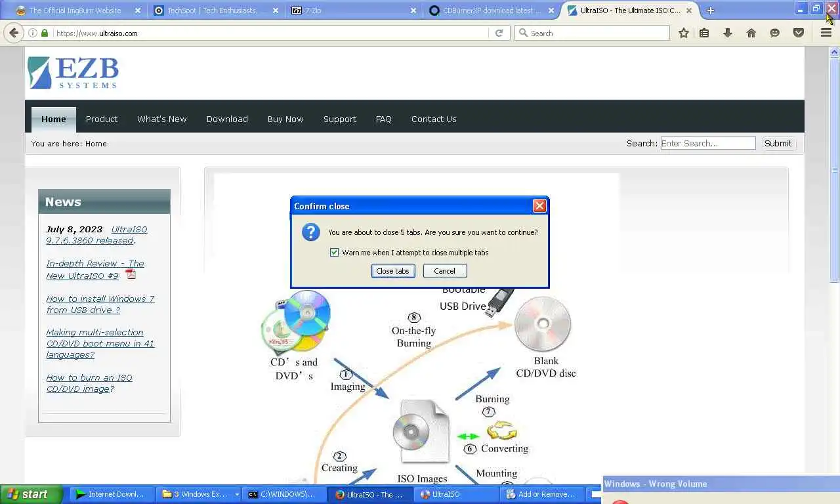Uncheck Warn me when closing multiple tabs
This screenshot has width=840, height=504.
pyautogui.click(x=335, y=253)
